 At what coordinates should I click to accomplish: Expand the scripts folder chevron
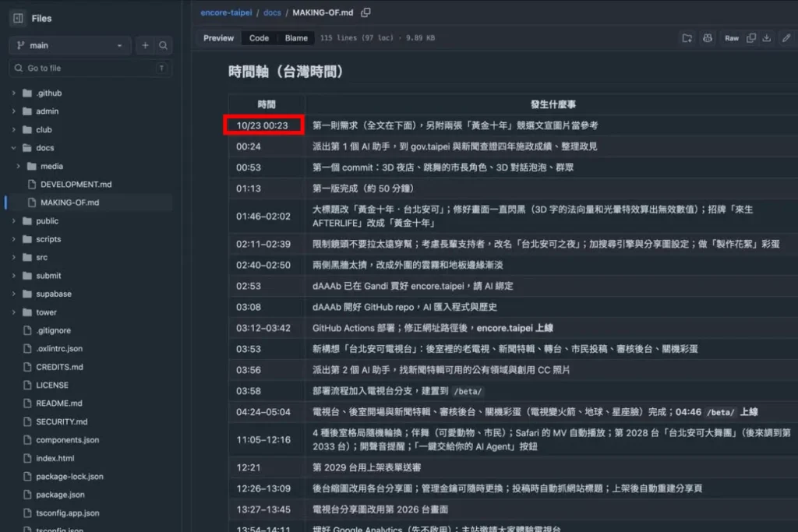coord(14,239)
